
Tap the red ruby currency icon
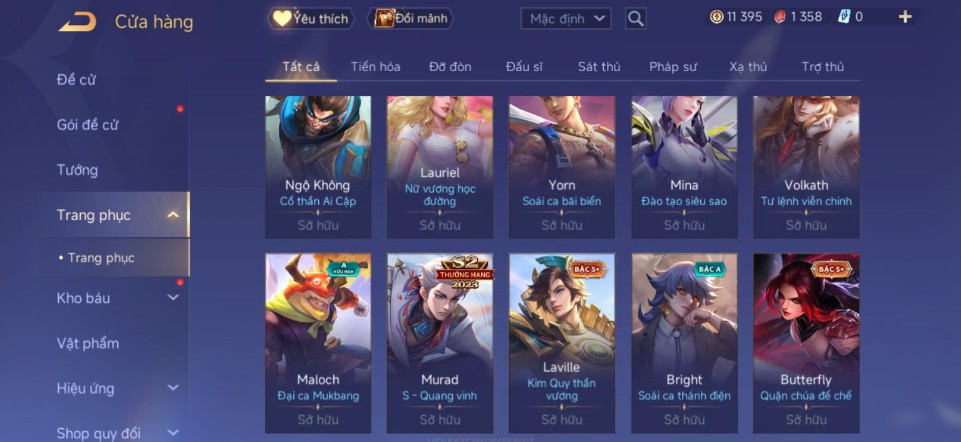tap(780, 17)
